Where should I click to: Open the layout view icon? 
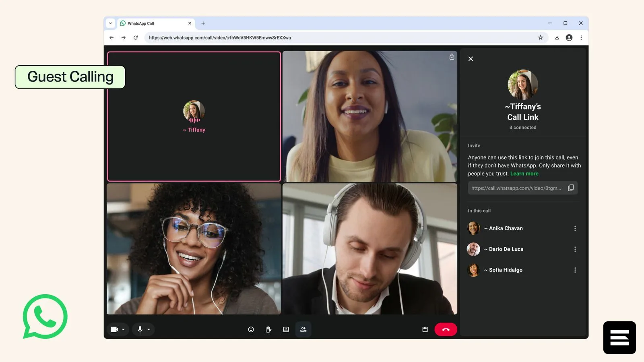tap(425, 329)
